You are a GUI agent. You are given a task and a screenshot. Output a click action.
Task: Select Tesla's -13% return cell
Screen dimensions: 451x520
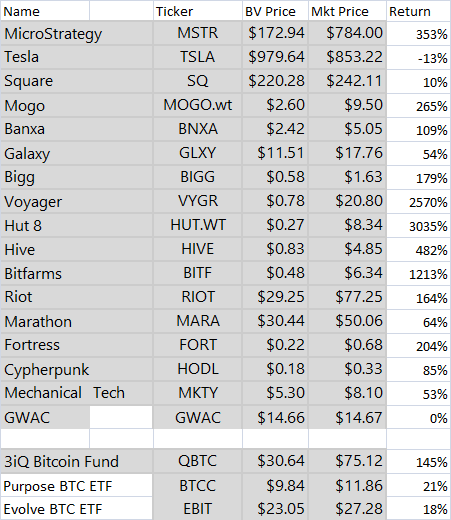point(418,57)
